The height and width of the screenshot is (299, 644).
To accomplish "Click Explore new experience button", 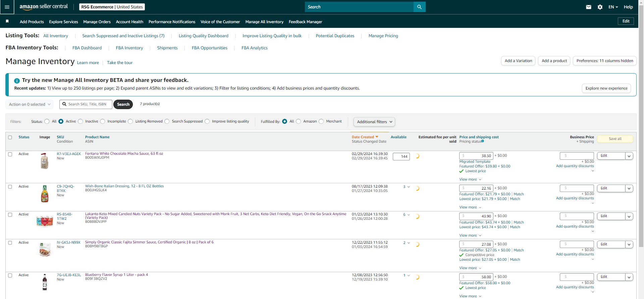I will (606, 88).
